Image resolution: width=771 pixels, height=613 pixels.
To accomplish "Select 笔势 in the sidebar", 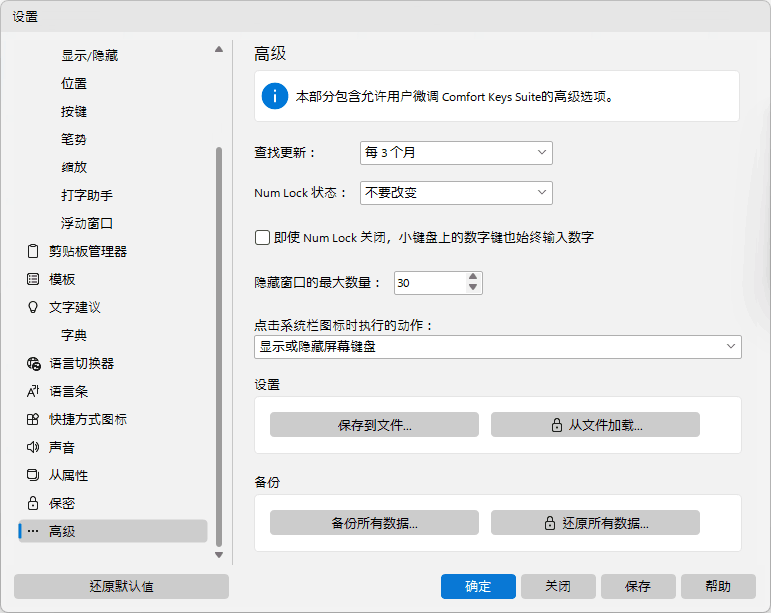I will (x=74, y=140).
